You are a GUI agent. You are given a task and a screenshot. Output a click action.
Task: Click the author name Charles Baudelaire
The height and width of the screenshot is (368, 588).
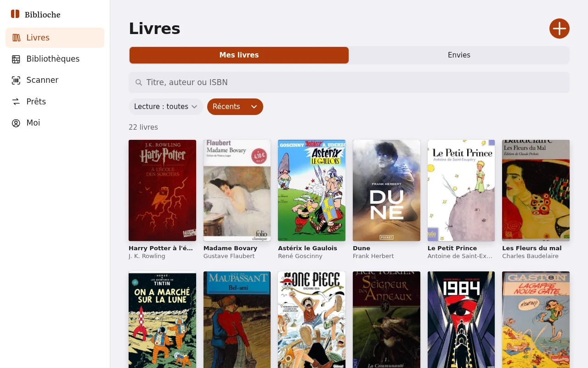tap(531, 256)
